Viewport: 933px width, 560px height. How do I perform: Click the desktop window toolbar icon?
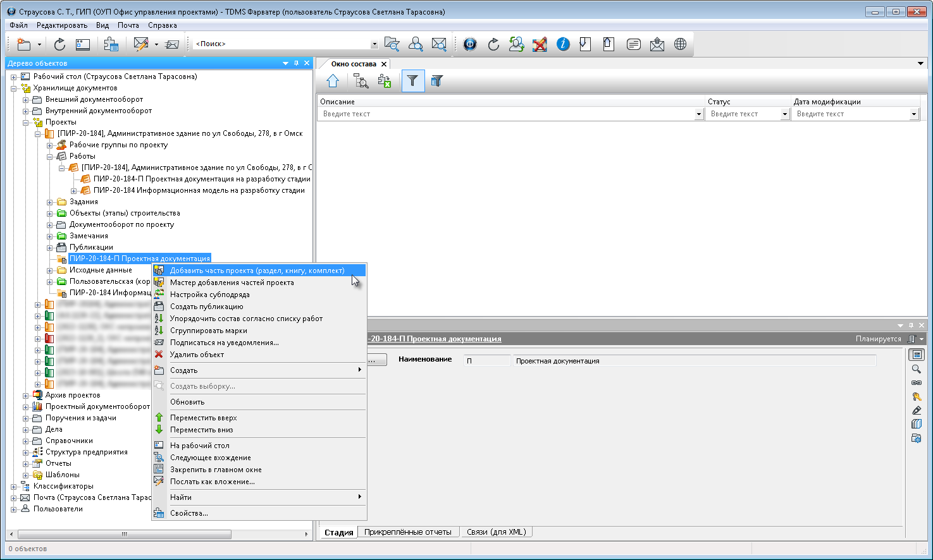(83, 44)
